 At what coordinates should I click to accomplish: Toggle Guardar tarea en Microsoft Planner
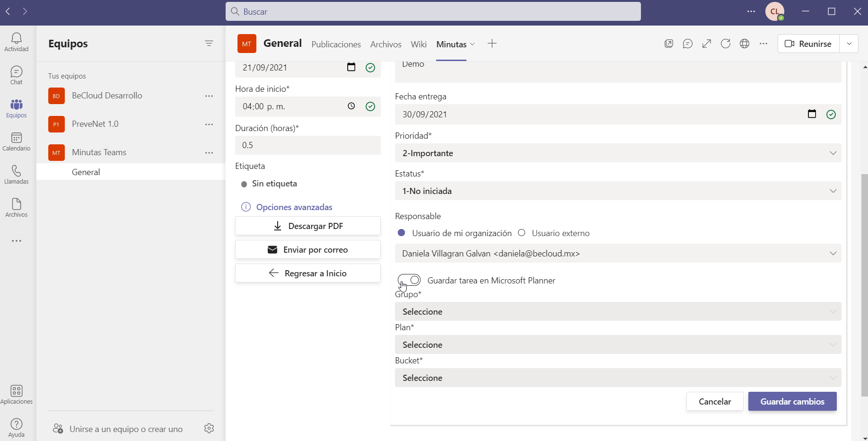point(409,280)
